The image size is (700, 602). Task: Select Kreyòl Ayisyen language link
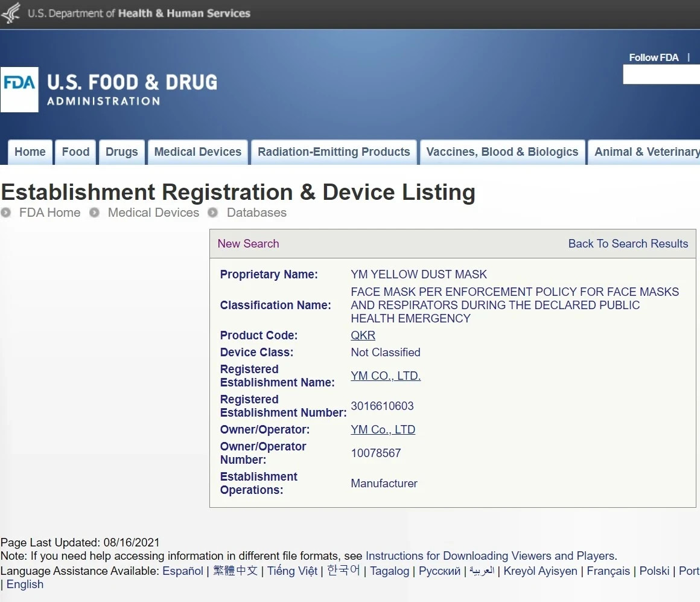pyautogui.click(x=540, y=571)
